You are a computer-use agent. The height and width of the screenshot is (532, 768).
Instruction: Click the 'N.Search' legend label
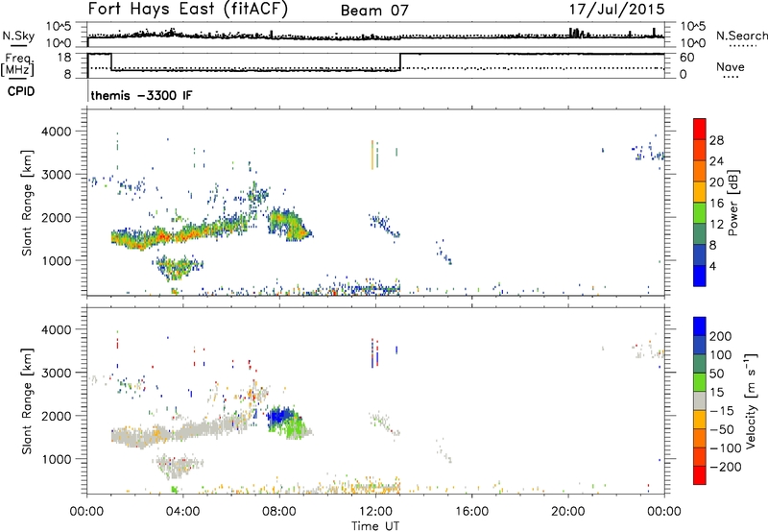click(x=741, y=36)
